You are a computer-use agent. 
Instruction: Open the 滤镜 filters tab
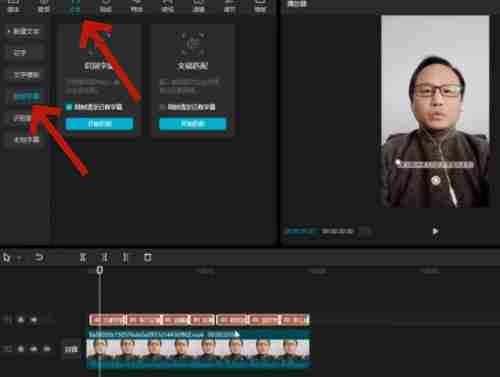(x=198, y=6)
